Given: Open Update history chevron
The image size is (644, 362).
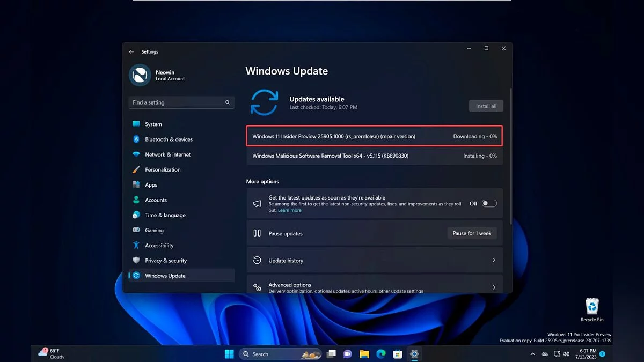Looking at the screenshot, I should tap(494, 260).
